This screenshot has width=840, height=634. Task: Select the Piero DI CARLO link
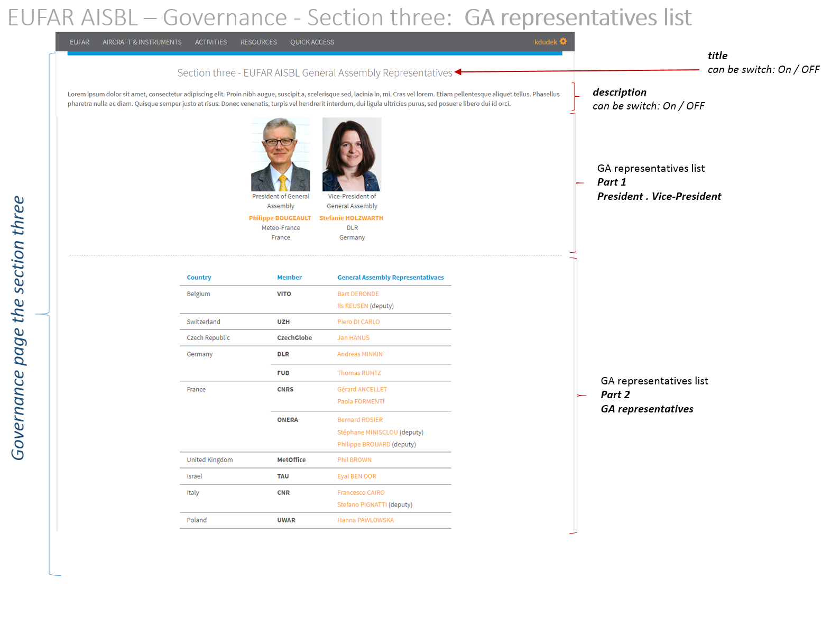click(x=358, y=322)
